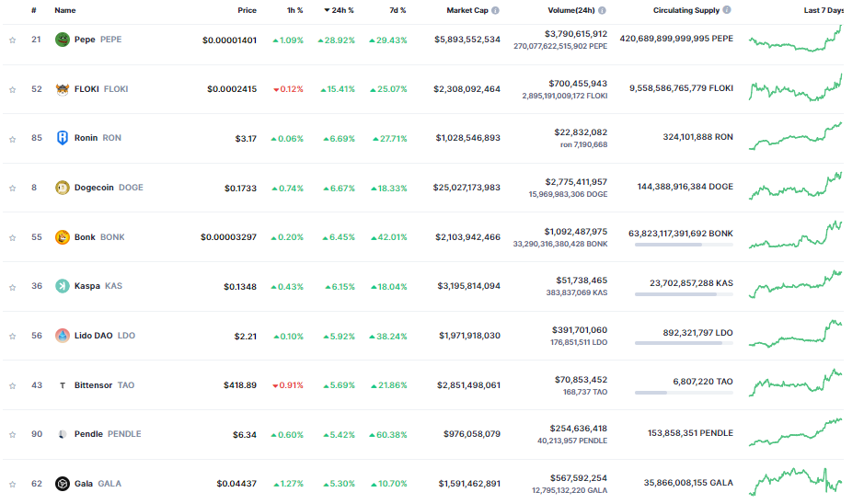Open the Pendle PENDLE page
864x504 pixels.
(108, 434)
